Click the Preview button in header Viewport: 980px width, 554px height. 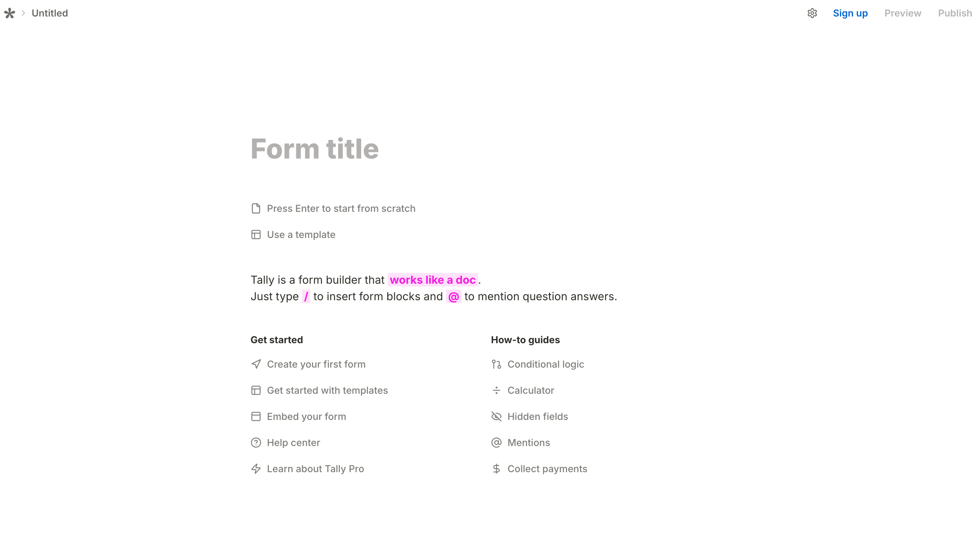pyautogui.click(x=903, y=13)
